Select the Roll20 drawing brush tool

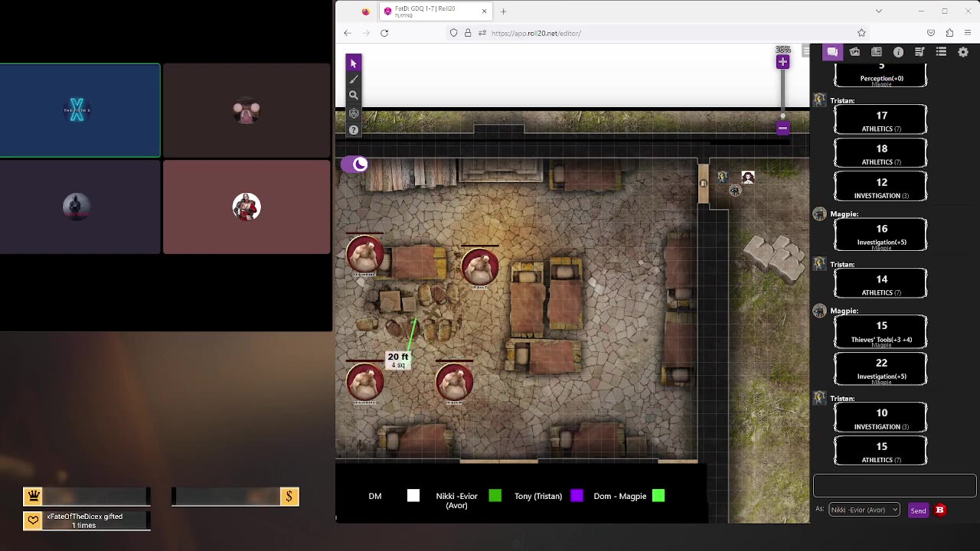coord(353,79)
